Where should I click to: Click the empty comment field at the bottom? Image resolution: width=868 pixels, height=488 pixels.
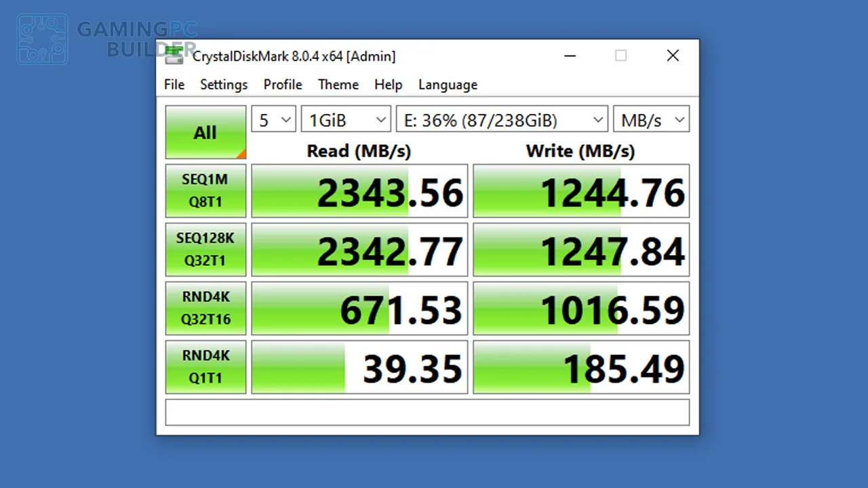tap(427, 412)
